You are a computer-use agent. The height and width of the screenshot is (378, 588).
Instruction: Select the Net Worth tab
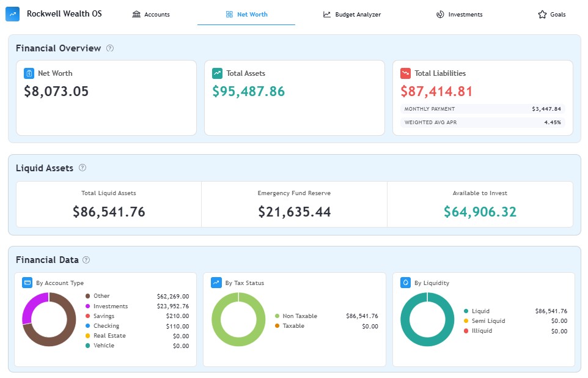(246, 15)
